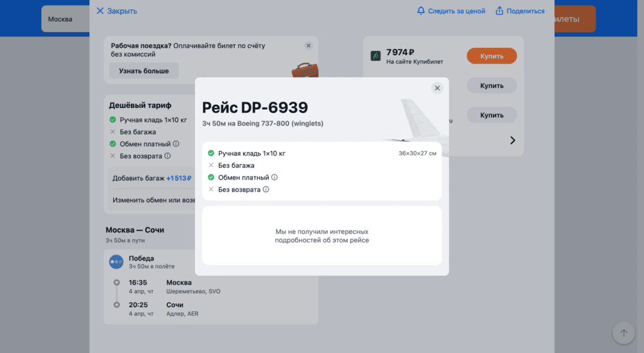Click the scroll-to-top arrow button
644x353 pixels.
(x=623, y=333)
